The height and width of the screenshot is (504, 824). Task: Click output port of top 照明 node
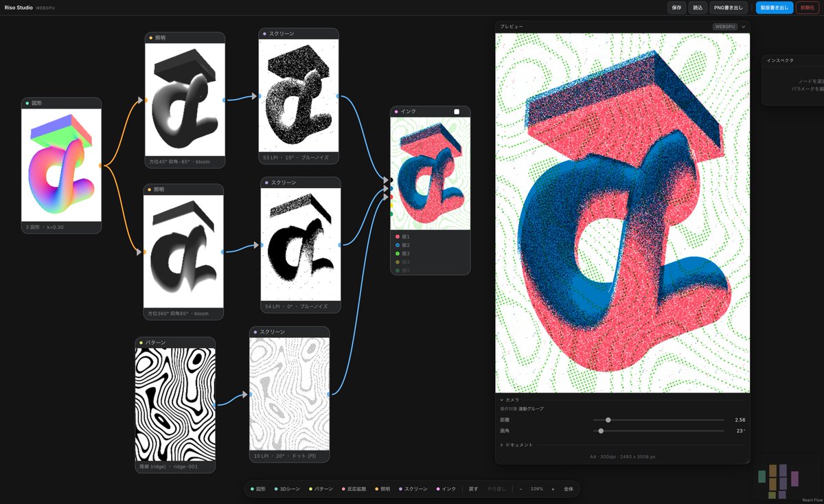pos(225,100)
